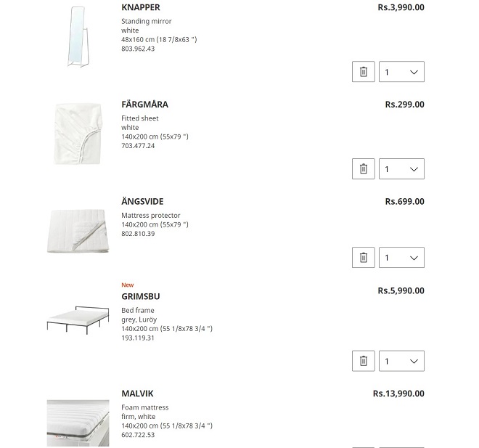View the KNAPPER standing mirror thumbnail
This screenshot has width=479, height=448.
point(78,36)
